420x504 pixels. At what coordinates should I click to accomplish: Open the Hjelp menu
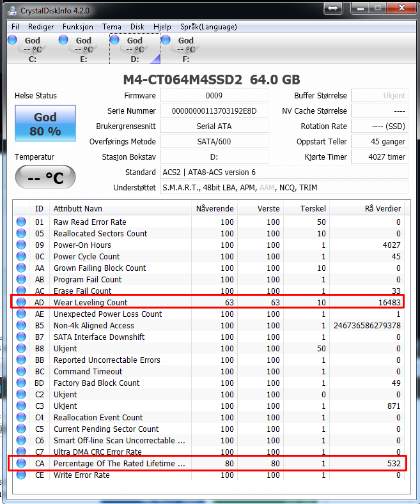pos(162,27)
